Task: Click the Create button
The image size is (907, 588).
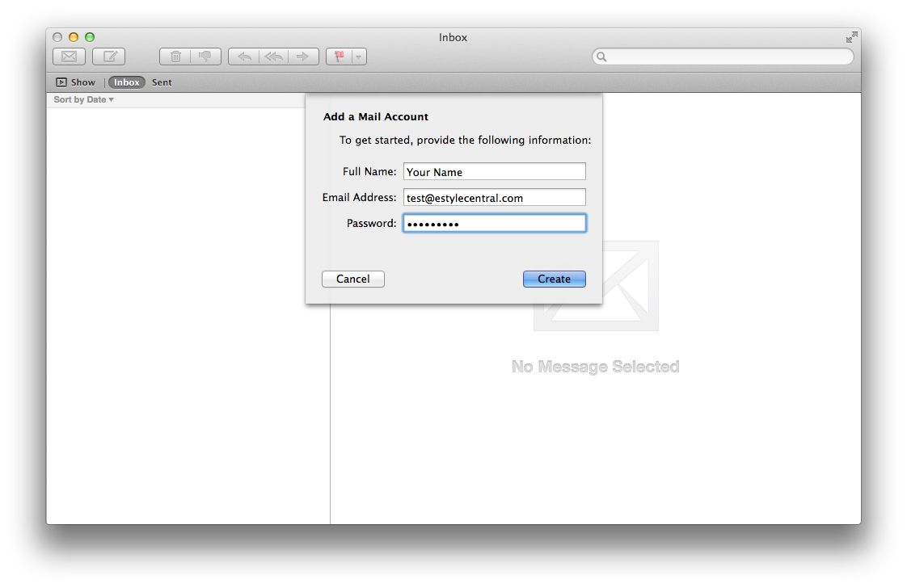Action: click(555, 279)
